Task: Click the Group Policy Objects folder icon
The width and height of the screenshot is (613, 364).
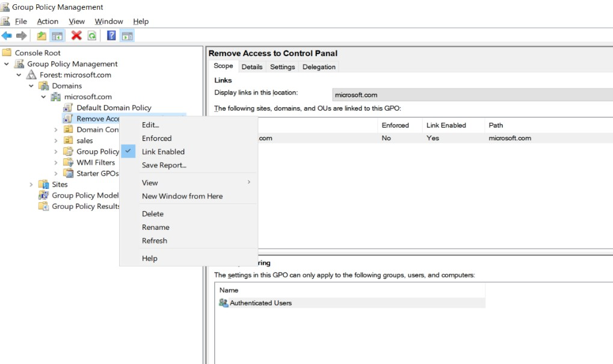Action: (x=68, y=151)
